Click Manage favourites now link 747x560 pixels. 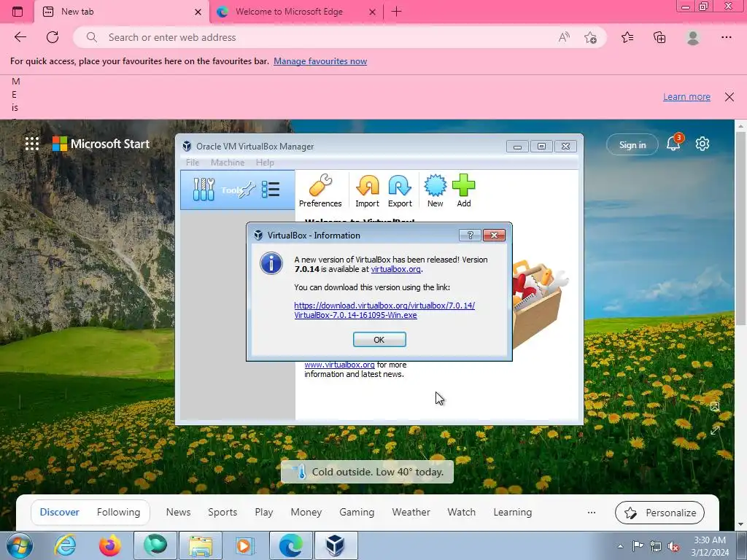320,61
